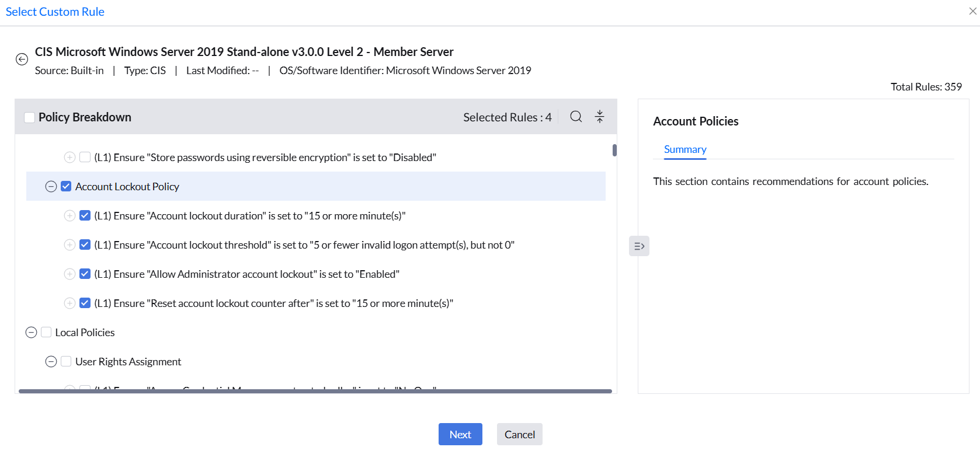Click the vertical scrollbar thumb in policy list
The image size is (980, 454).
tap(614, 150)
